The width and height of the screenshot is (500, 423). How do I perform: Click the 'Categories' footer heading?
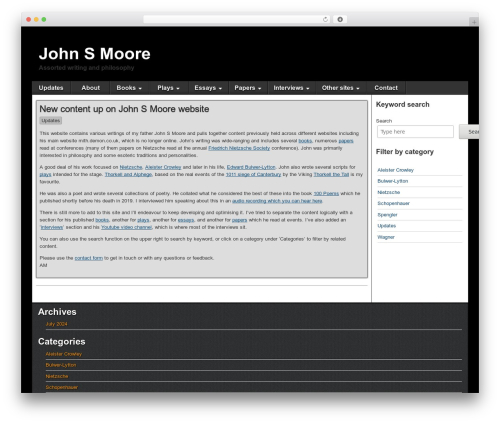[x=62, y=342]
